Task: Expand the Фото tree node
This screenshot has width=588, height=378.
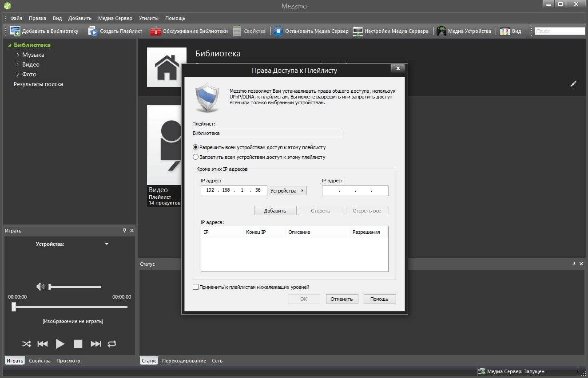Action: pyautogui.click(x=18, y=75)
